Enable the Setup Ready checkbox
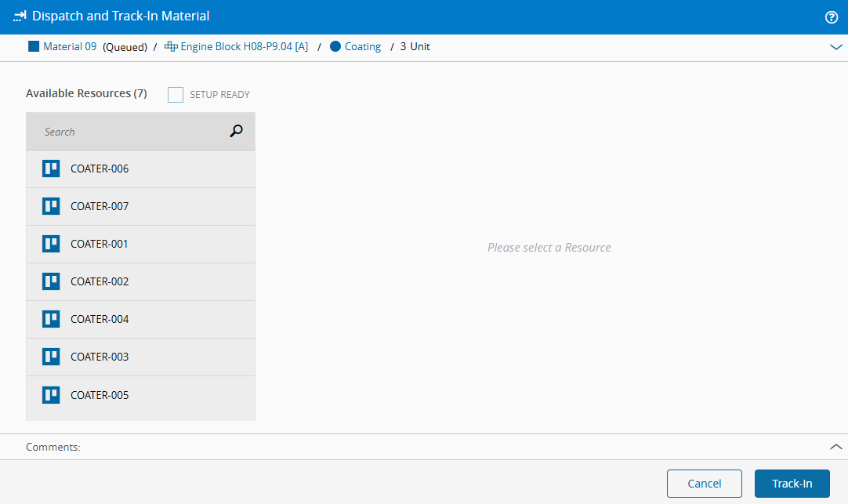848x504 pixels. pyautogui.click(x=176, y=95)
